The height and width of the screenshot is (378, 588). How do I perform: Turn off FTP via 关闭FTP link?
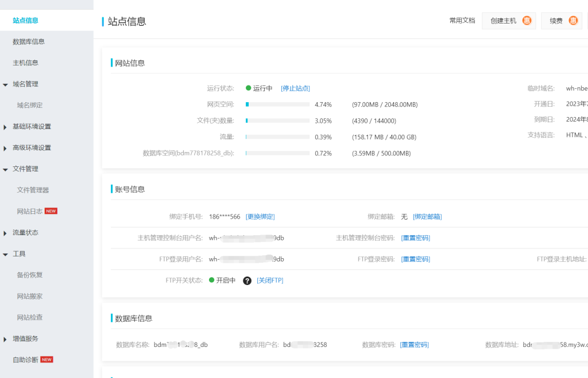(270, 280)
